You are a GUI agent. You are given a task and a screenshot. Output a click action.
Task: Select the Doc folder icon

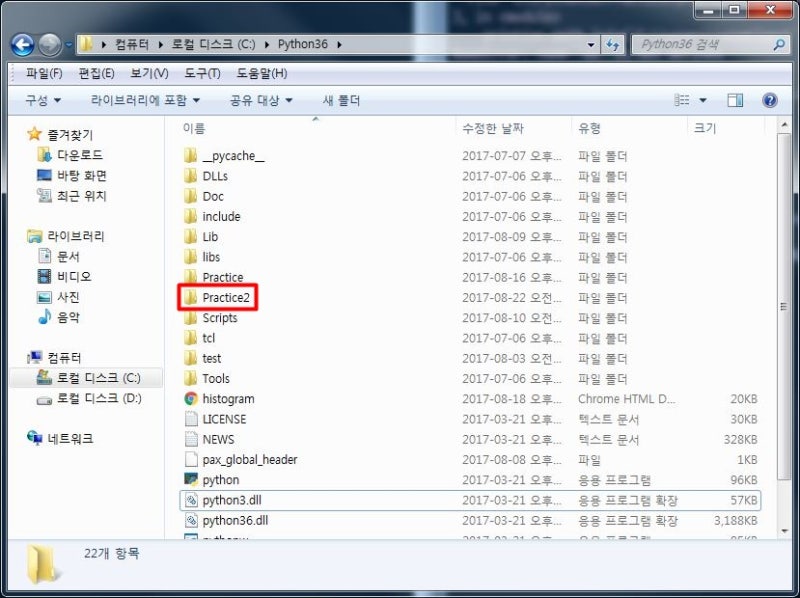tap(190, 196)
